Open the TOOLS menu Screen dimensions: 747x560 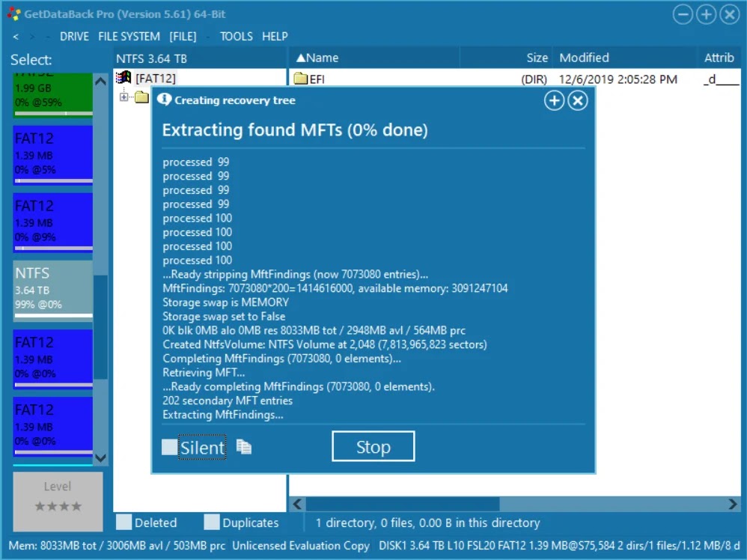(237, 36)
